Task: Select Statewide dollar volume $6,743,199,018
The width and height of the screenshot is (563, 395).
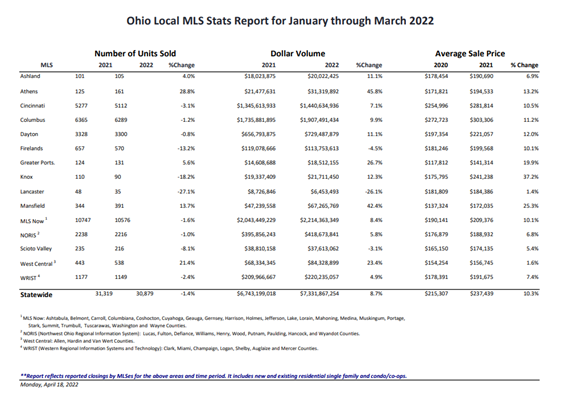Action: pyautogui.click(x=256, y=294)
